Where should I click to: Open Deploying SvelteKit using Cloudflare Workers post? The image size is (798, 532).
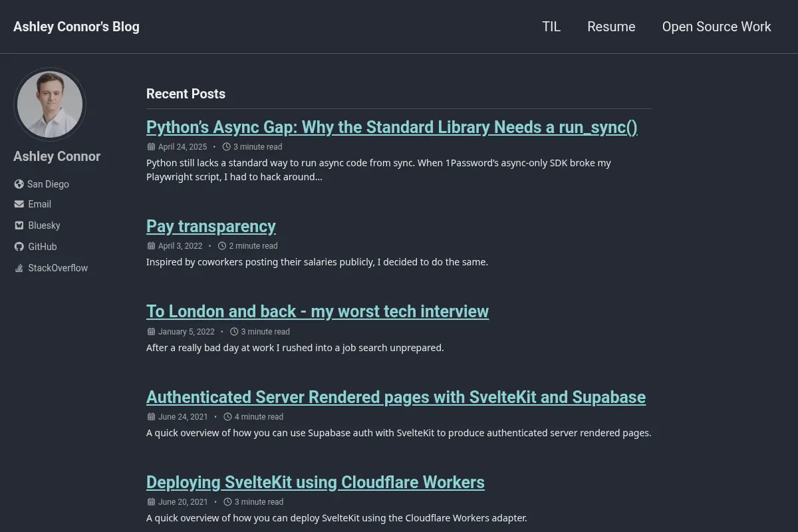point(315,482)
